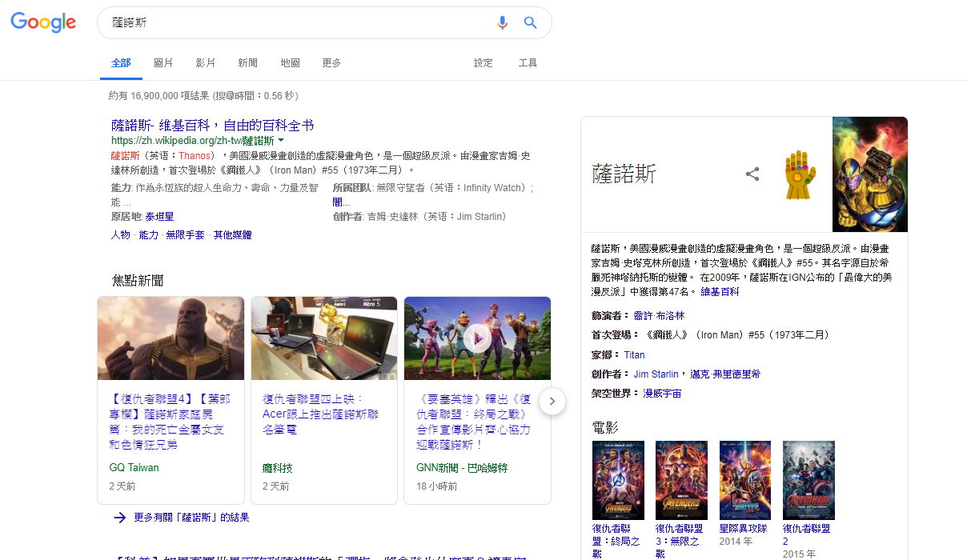Open the 星際異攻隊 movie poster
The image size is (967, 560).
coord(744,480)
